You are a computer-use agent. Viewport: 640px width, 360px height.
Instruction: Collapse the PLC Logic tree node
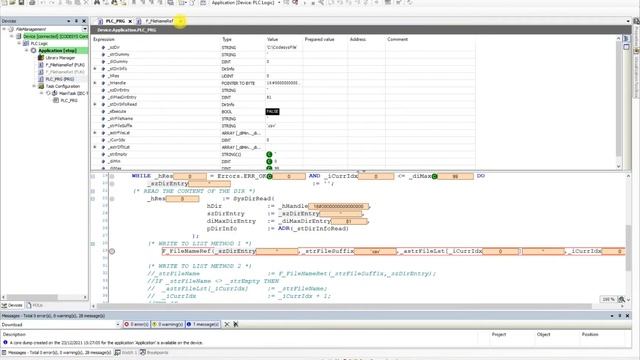tap(19, 43)
